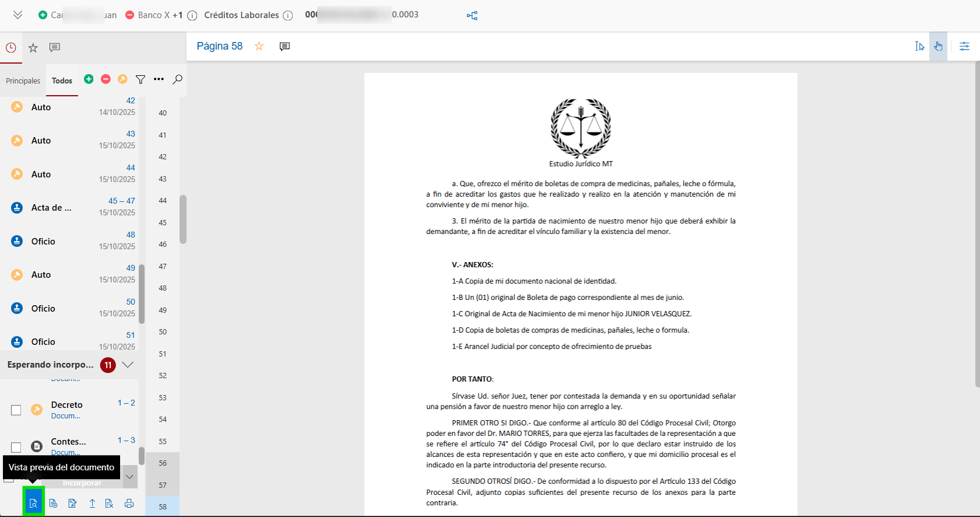Jump to page 50 in page strip
Screen dimensions: 980x517
click(163, 332)
